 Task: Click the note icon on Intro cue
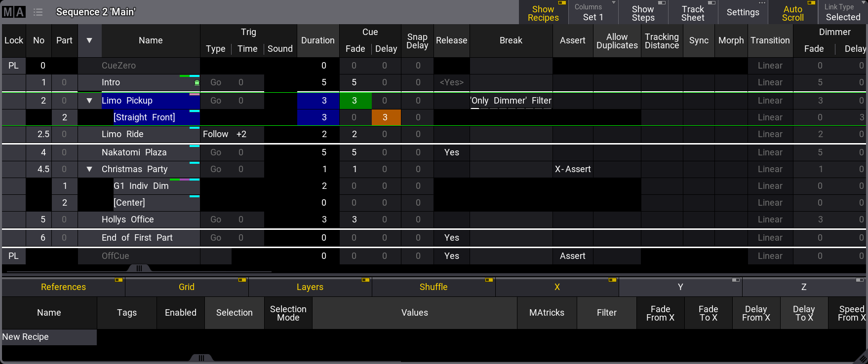point(197,83)
